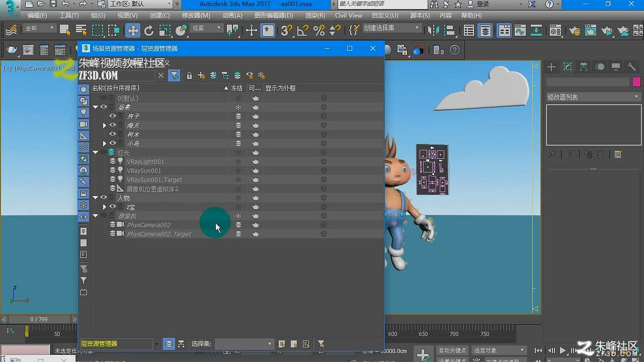Click Select by Name toolbar icon
Screen dimensions: 644x362
[x=80, y=31]
